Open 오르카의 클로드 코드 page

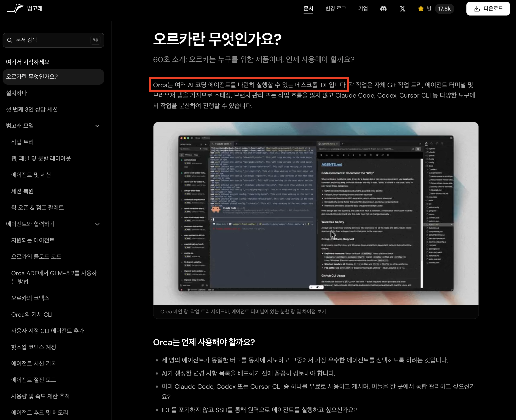point(36,257)
